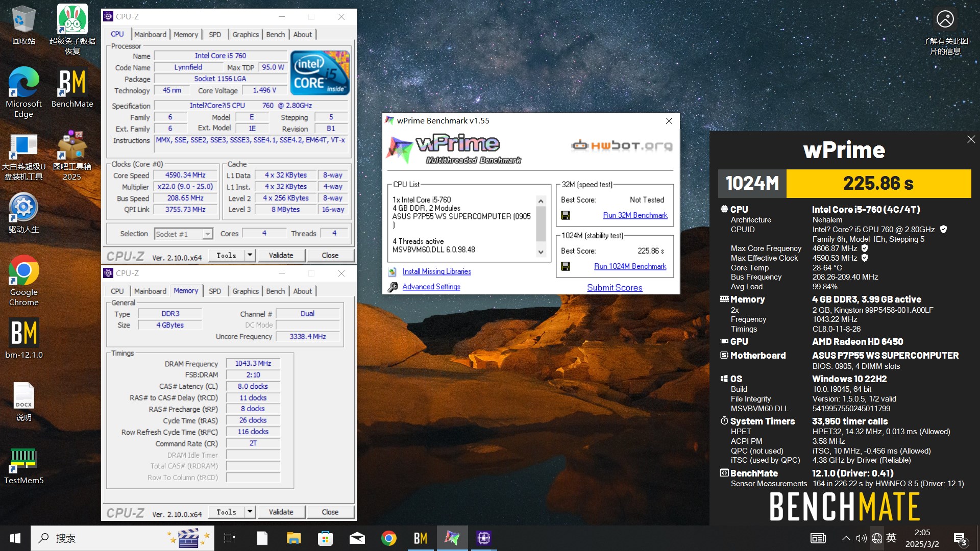Click Advanced Settings link in wPrime
Image resolution: width=980 pixels, height=551 pixels.
click(x=431, y=287)
